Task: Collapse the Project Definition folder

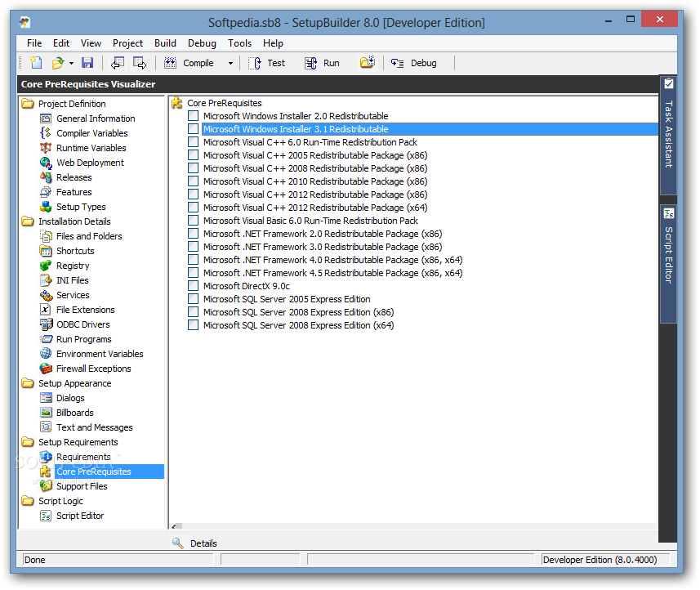Action: [28, 104]
